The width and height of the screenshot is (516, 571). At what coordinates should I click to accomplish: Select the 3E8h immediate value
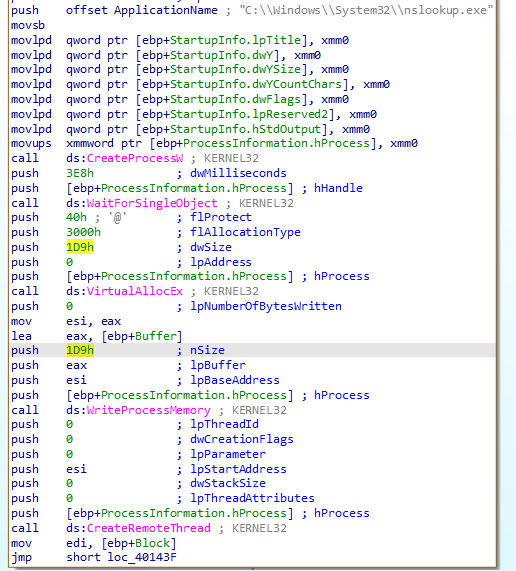pos(80,173)
